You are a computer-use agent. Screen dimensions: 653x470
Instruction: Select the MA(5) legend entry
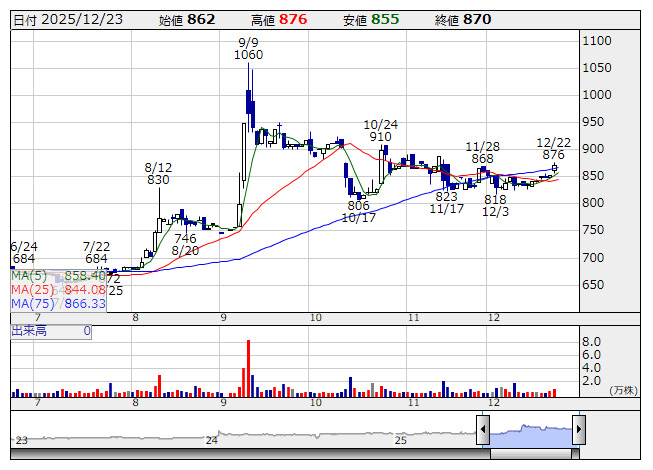pyautogui.click(x=42, y=274)
